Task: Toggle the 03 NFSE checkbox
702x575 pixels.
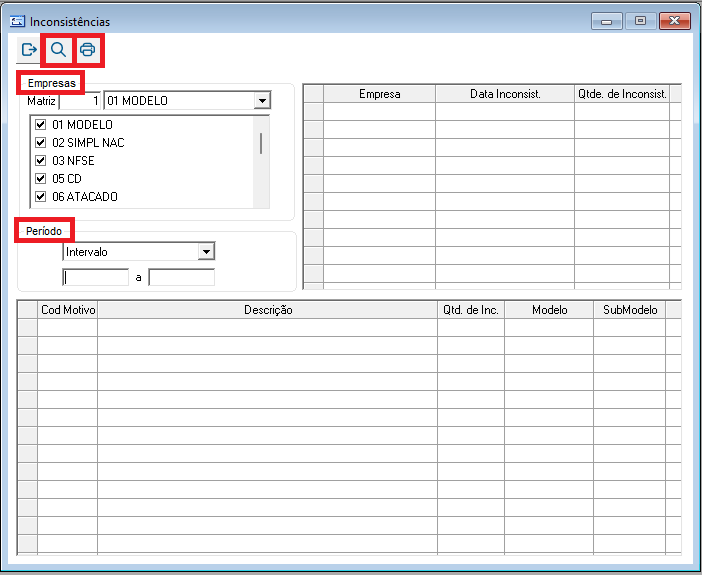Action: tap(41, 160)
